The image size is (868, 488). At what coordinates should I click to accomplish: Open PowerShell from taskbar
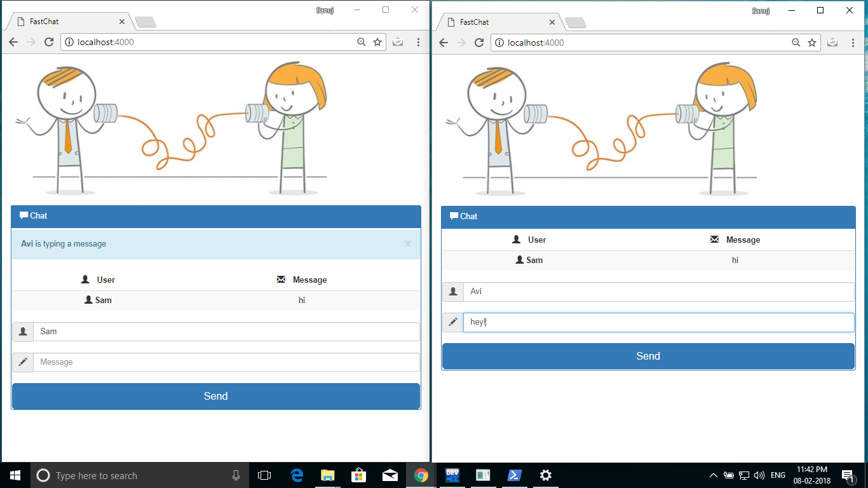tap(514, 475)
